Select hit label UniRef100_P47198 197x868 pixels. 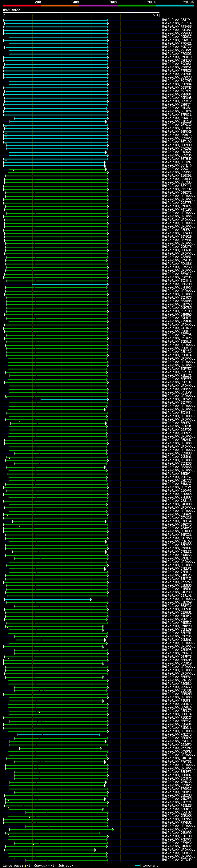(177, 210)
